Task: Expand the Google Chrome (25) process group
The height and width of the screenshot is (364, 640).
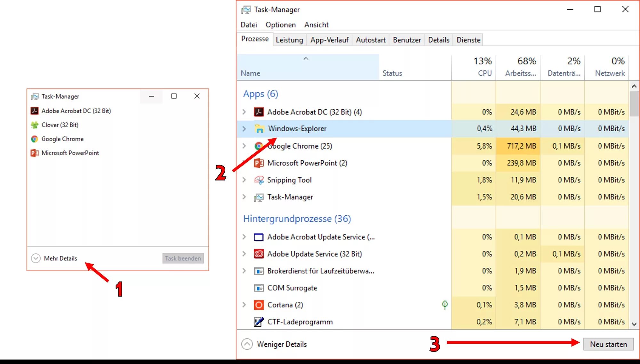Action: point(244,146)
